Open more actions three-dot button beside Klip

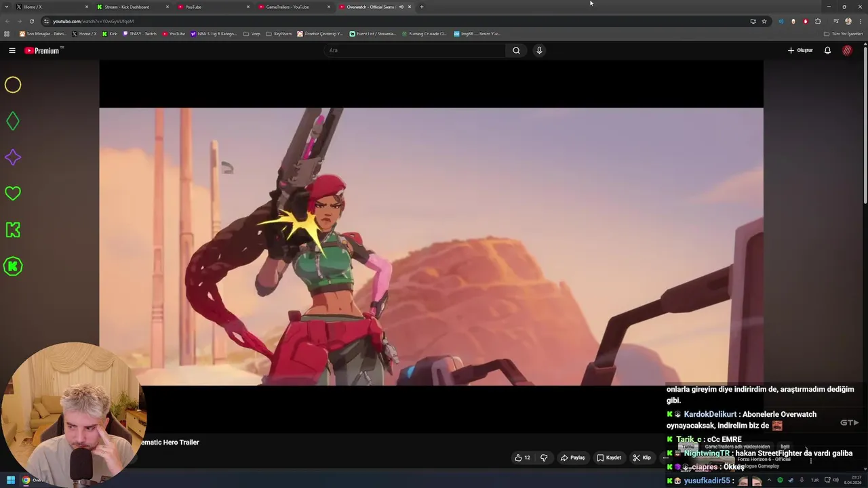pyautogui.click(x=665, y=457)
